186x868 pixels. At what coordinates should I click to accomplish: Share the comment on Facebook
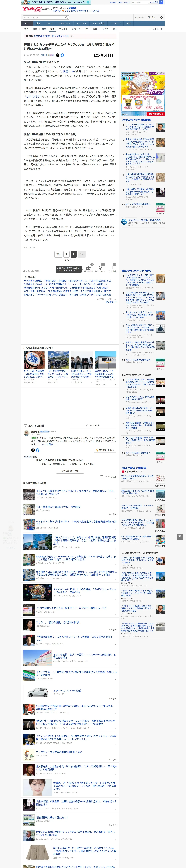point(38,450)
